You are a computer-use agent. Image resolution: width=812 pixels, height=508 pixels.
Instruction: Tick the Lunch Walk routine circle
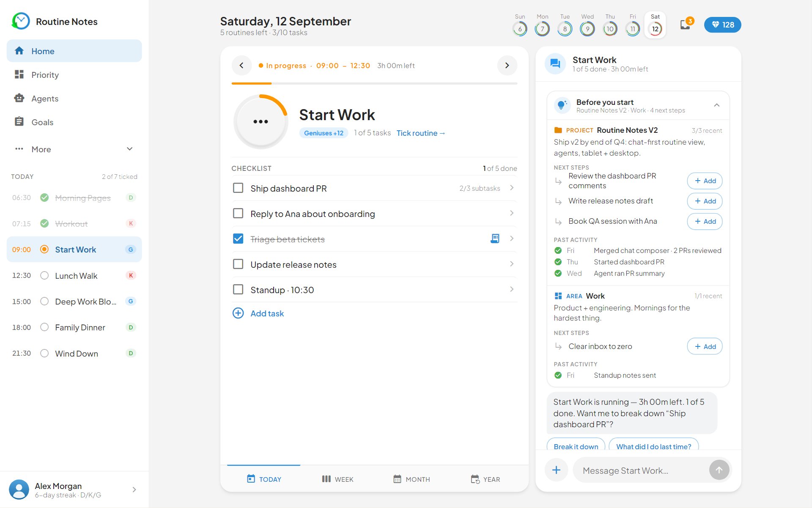click(44, 275)
